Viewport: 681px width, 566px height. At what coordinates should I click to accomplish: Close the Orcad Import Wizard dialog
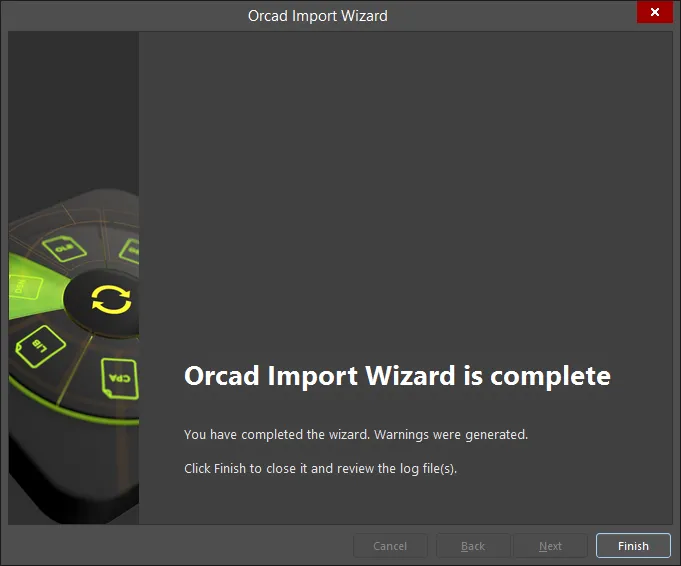[655, 12]
